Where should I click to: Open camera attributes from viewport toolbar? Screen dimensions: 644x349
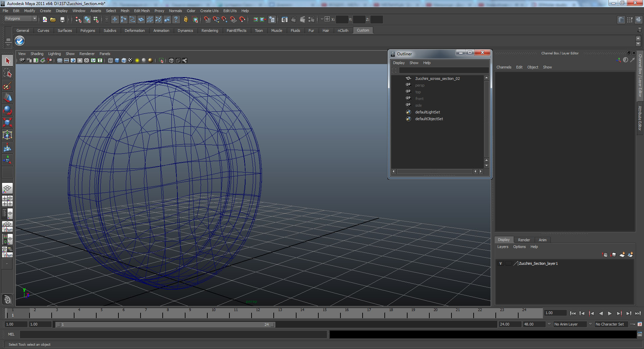[x=29, y=60]
